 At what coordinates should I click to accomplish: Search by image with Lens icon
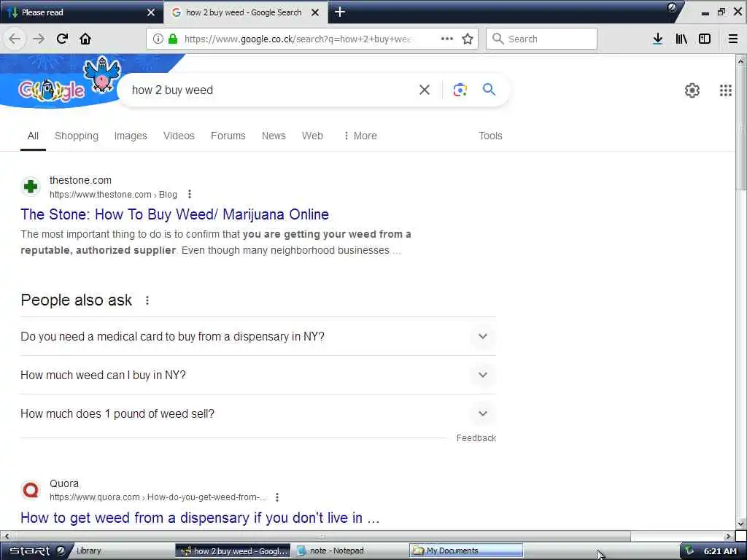pyautogui.click(x=460, y=90)
